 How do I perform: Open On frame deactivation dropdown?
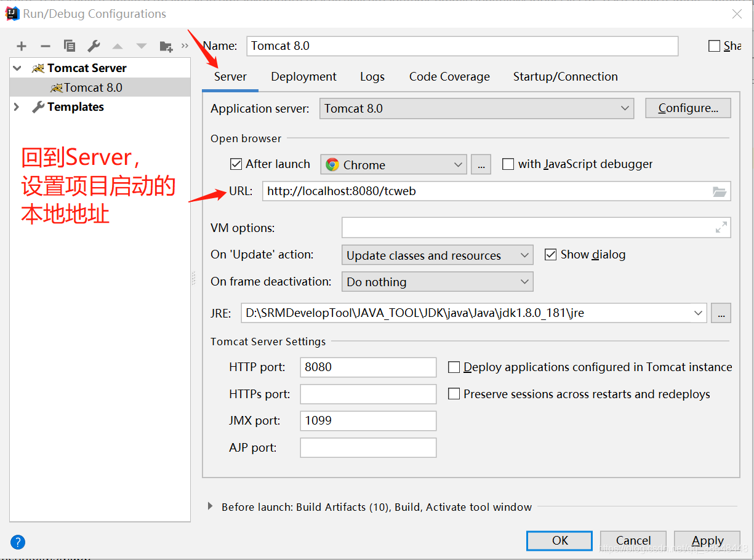click(438, 282)
